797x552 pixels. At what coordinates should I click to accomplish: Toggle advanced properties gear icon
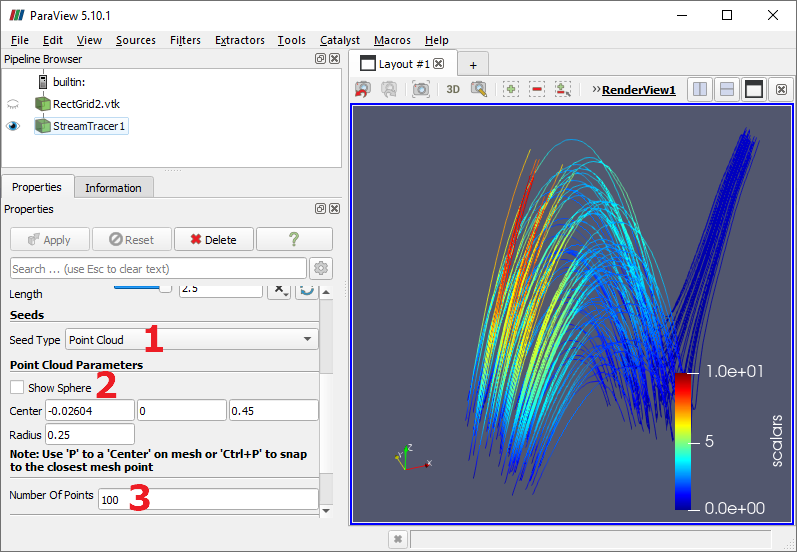[x=320, y=268]
